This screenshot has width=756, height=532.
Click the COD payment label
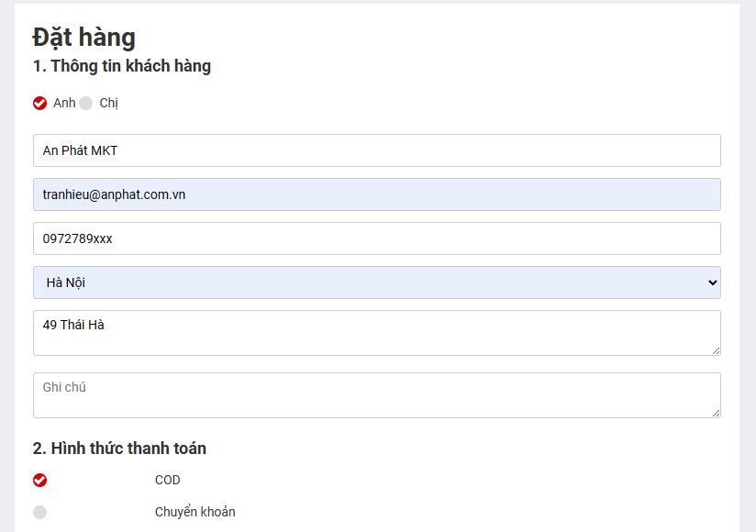[167, 480]
